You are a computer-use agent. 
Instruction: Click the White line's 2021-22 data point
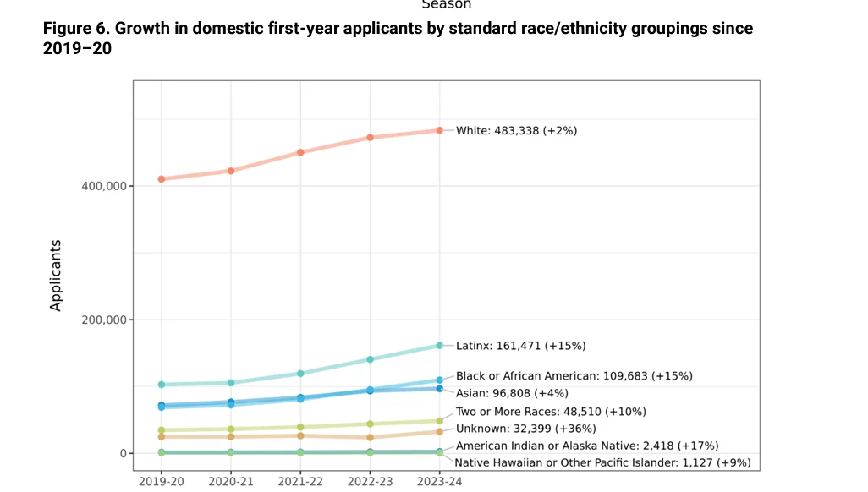coord(300,152)
